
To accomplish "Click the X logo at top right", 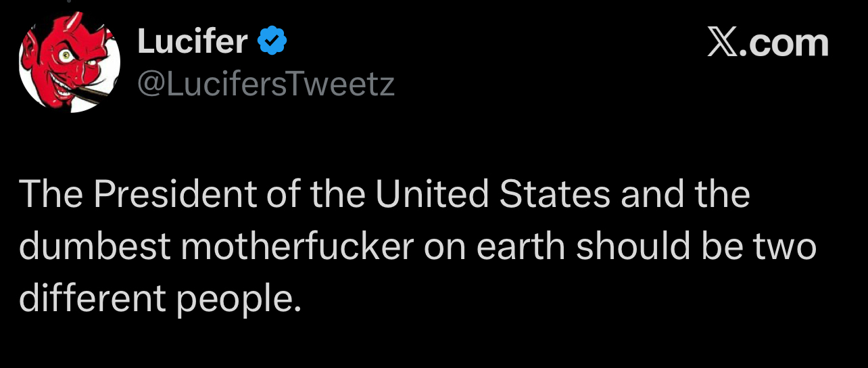I will (x=722, y=43).
